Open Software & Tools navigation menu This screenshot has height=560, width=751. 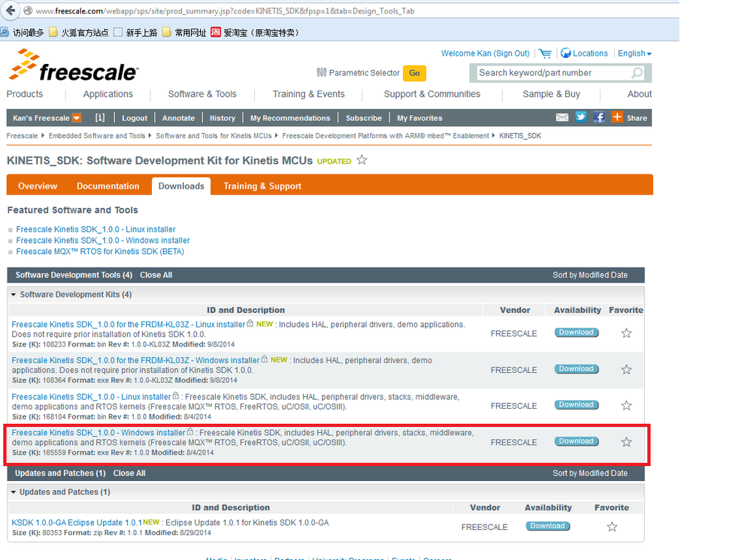[202, 94]
